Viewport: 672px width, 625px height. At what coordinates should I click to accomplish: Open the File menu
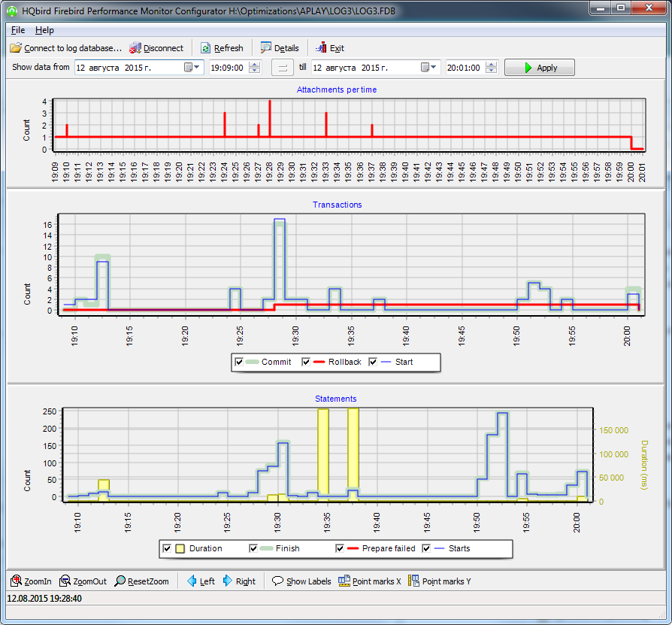pyautogui.click(x=18, y=30)
